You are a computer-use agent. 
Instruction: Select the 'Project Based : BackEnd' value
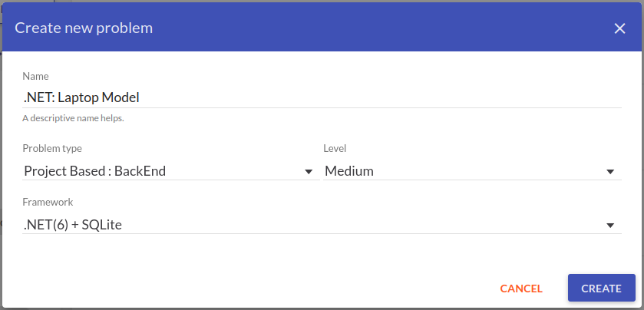pyautogui.click(x=95, y=171)
